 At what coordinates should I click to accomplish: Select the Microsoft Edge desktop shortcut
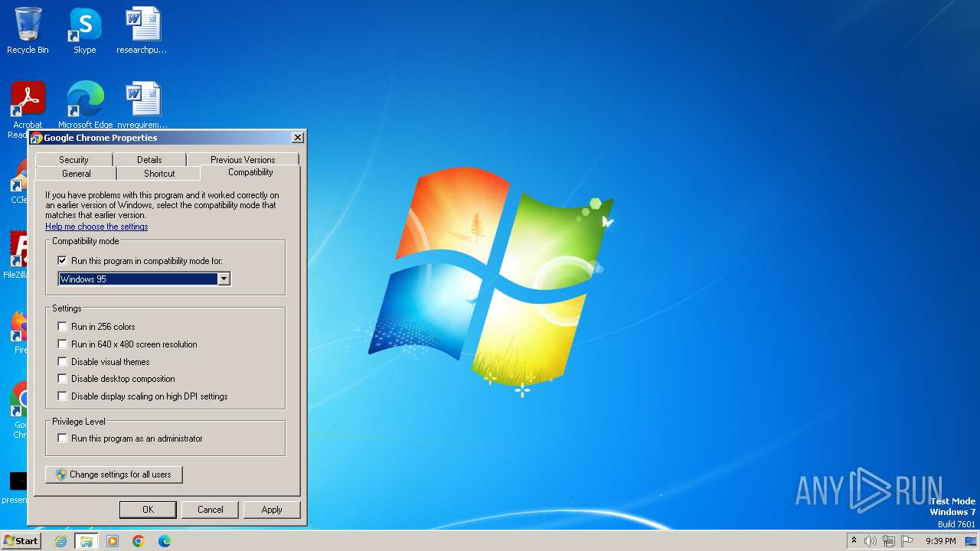[x=85, y=105]
